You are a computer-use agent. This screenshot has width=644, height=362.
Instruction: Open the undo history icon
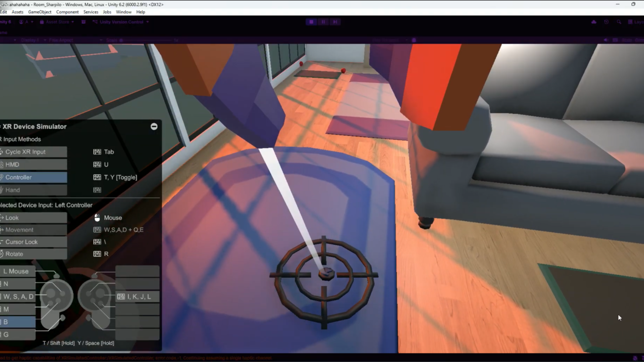pos(606,22)
